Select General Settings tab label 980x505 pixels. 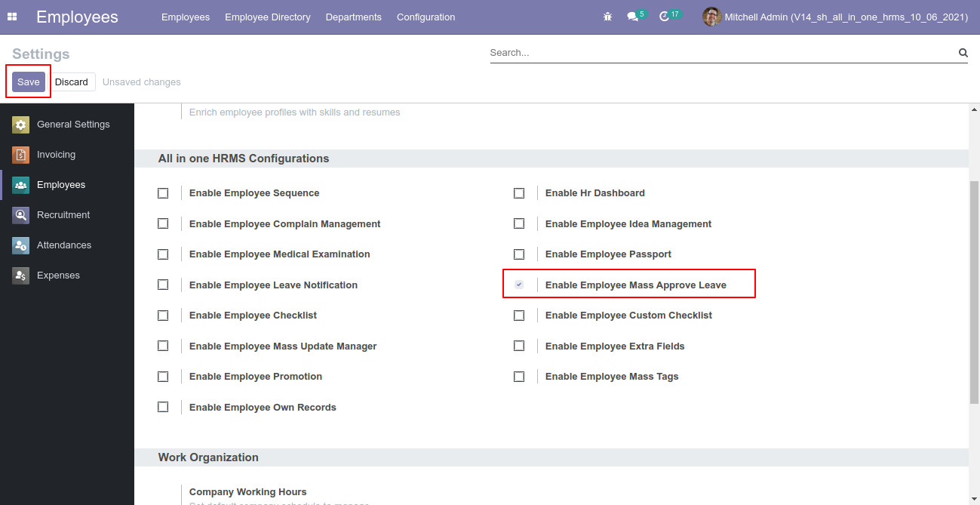73,125
